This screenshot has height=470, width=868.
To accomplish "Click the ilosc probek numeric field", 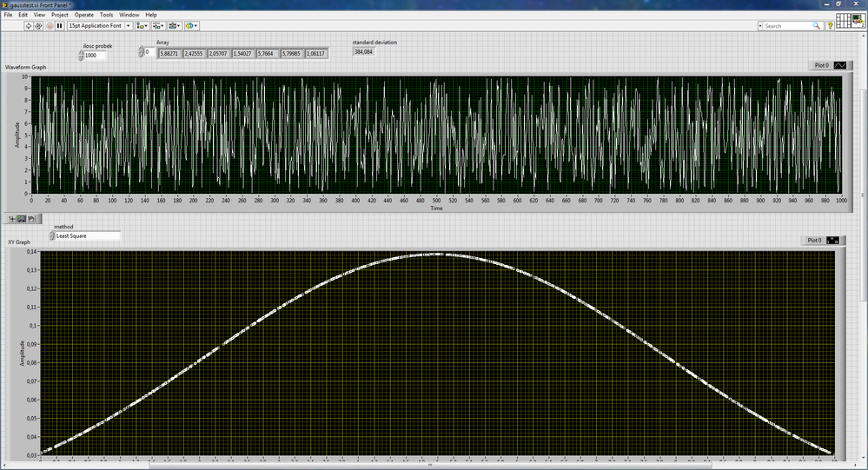I will pos(95,56).
